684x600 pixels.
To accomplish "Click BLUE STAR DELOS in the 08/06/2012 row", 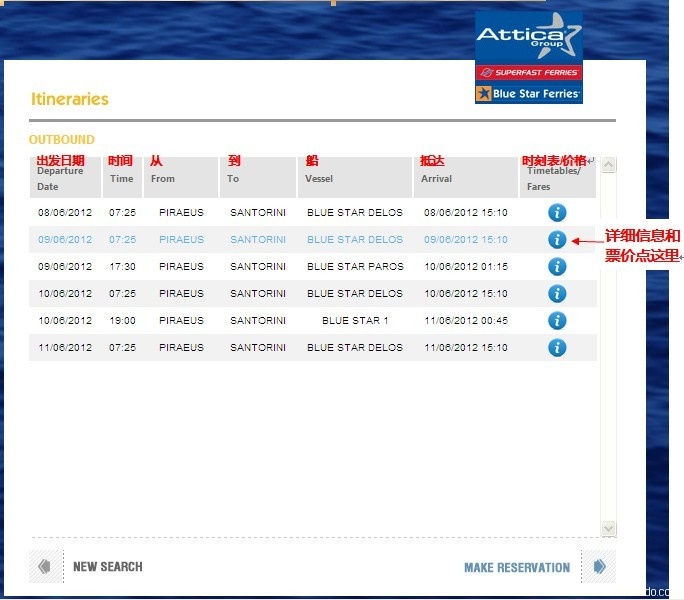I will click(355, 213).
